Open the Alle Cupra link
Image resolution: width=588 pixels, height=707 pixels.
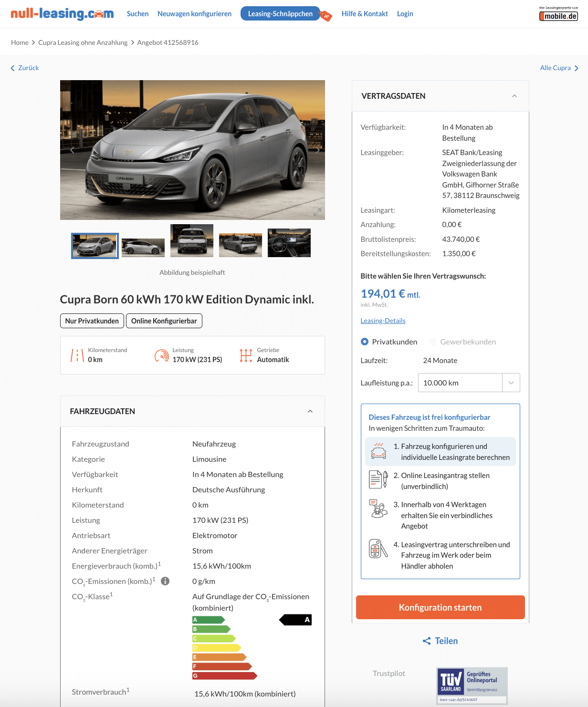[555, 68]
